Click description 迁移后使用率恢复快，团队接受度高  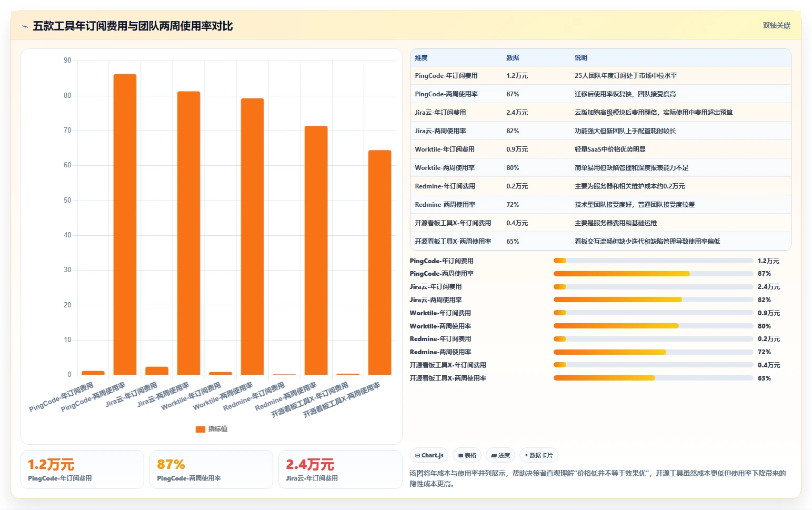point(625,94)
